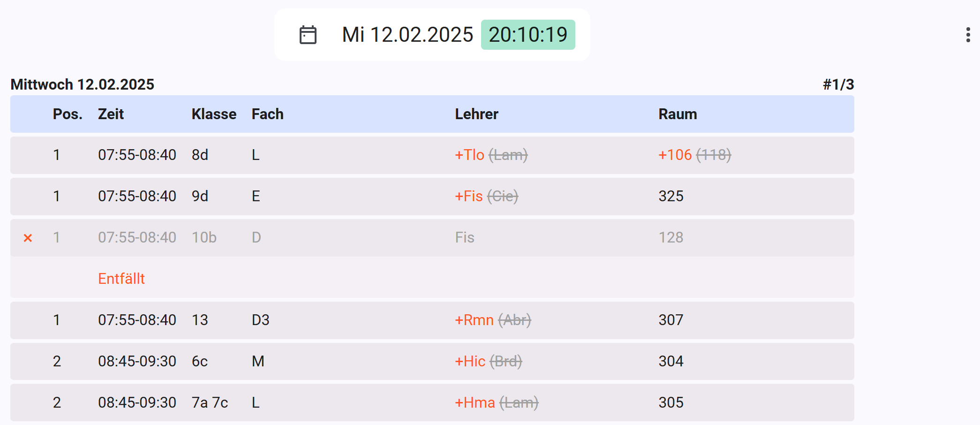Click the Lehrer column header

(x=476, y=114)
